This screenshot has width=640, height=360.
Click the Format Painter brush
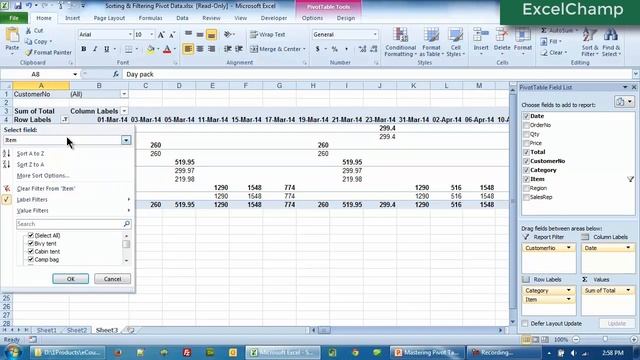pos(29,53)
